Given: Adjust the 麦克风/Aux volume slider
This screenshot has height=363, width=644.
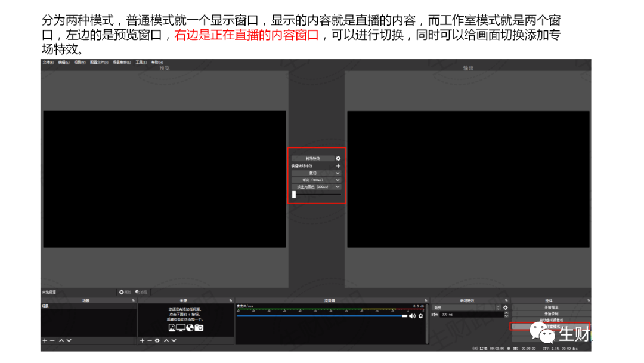Looking at the screenshot, I should [x=322, y=316].
